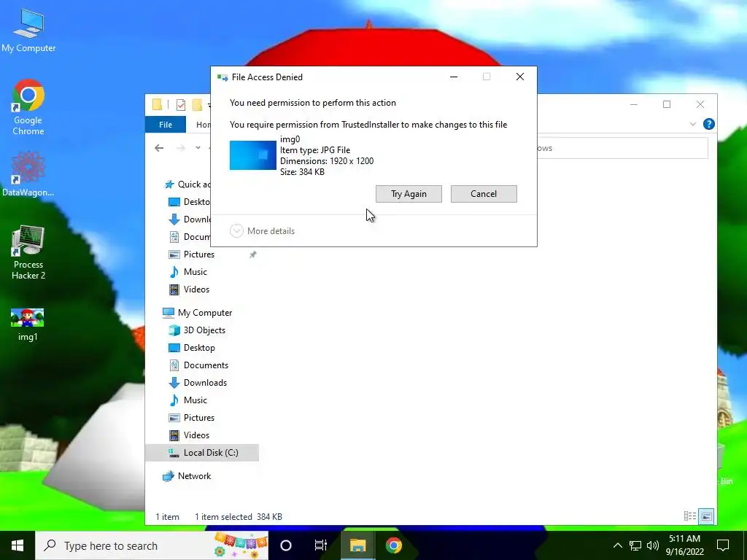
Task: Select My Computer in the navigation pane
Action: tap(197, 313)
